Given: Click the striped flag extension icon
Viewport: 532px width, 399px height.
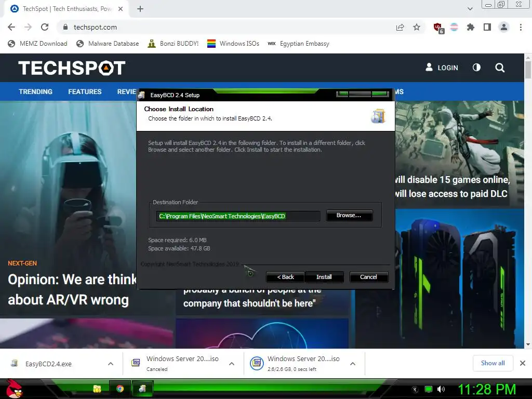Looking at the screenshot, I should point(454,27).
